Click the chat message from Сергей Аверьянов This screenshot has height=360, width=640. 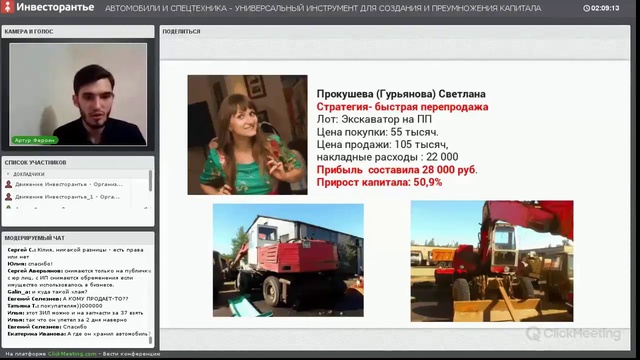79,278
